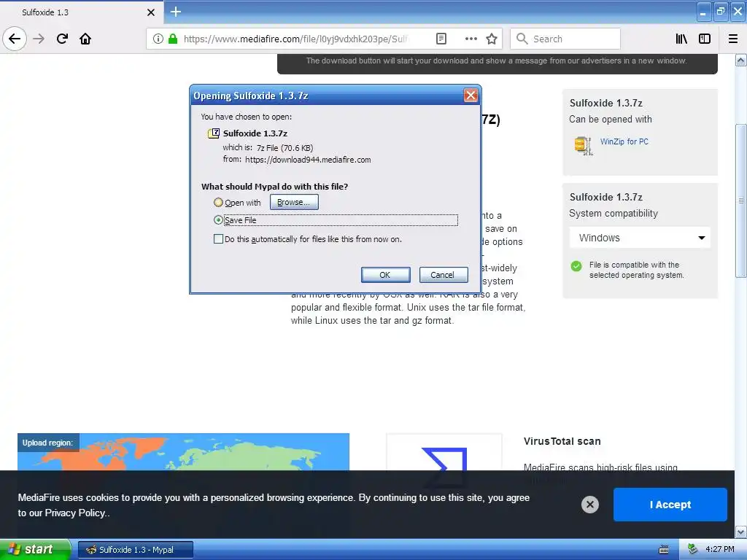Go back with the browser back arrow
Viewport: 747px width, 560px height.
click(x=15, y=39)
